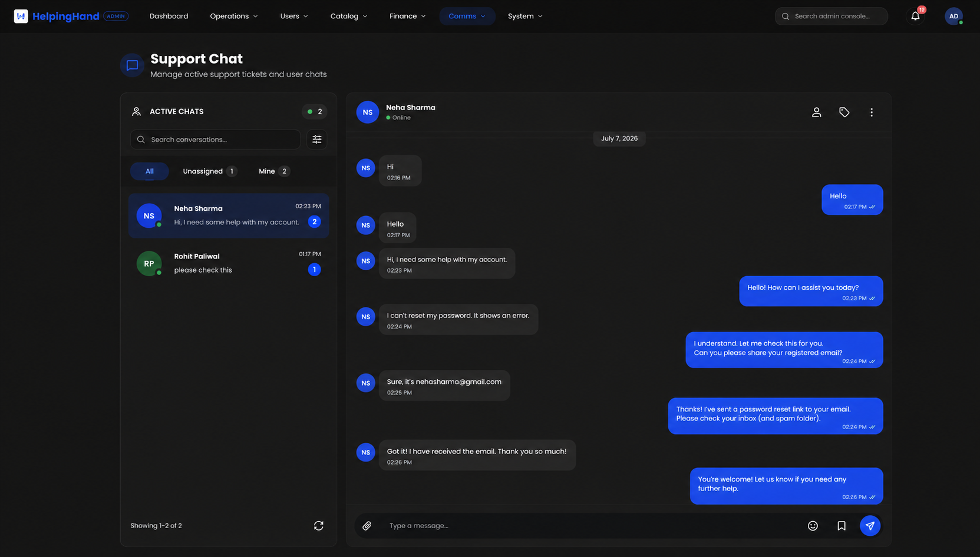The height and width of the screenshot is (557, 980).
Task: Expand the Users dropdown menu
Action: [294, 16]
